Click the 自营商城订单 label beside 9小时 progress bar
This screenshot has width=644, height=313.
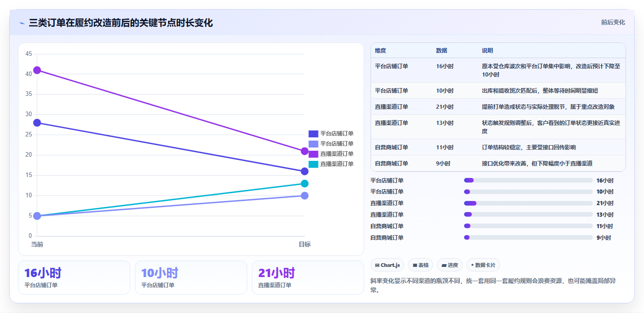point(387,238)
